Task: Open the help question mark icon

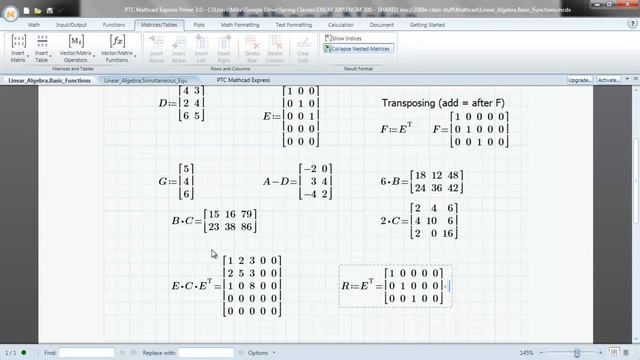Action: [631, 24]
